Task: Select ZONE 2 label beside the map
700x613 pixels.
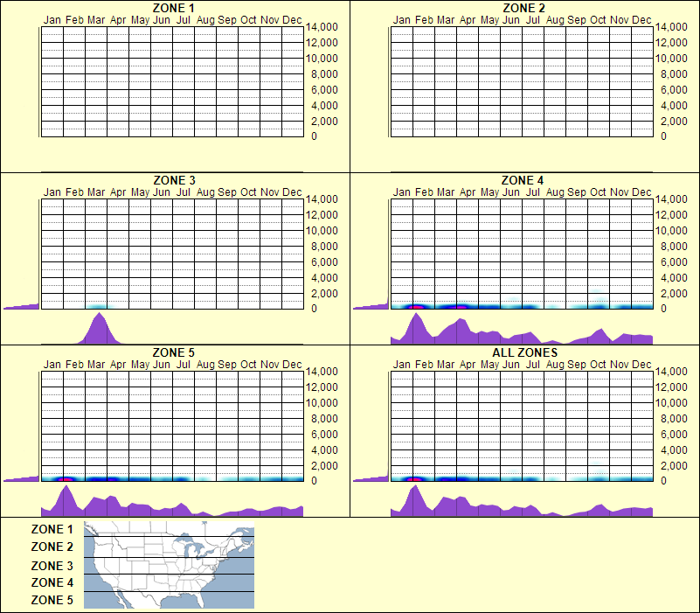Action: [x=52, y=547]
